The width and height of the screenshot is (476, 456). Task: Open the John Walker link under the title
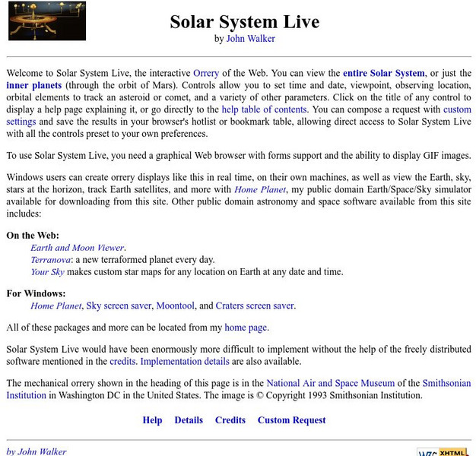point(250,39)
